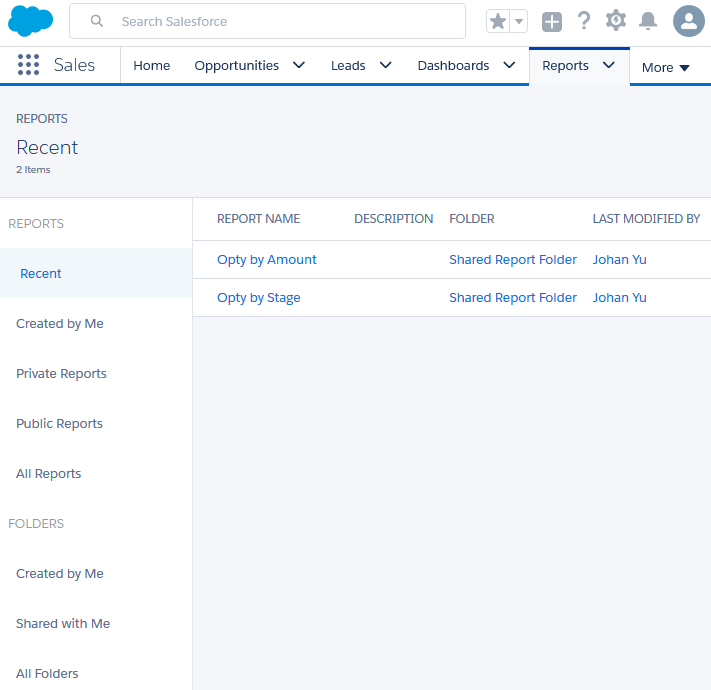Open the App Launcher grid icon
The image size is (711, 690).
[x=28, y=66]
